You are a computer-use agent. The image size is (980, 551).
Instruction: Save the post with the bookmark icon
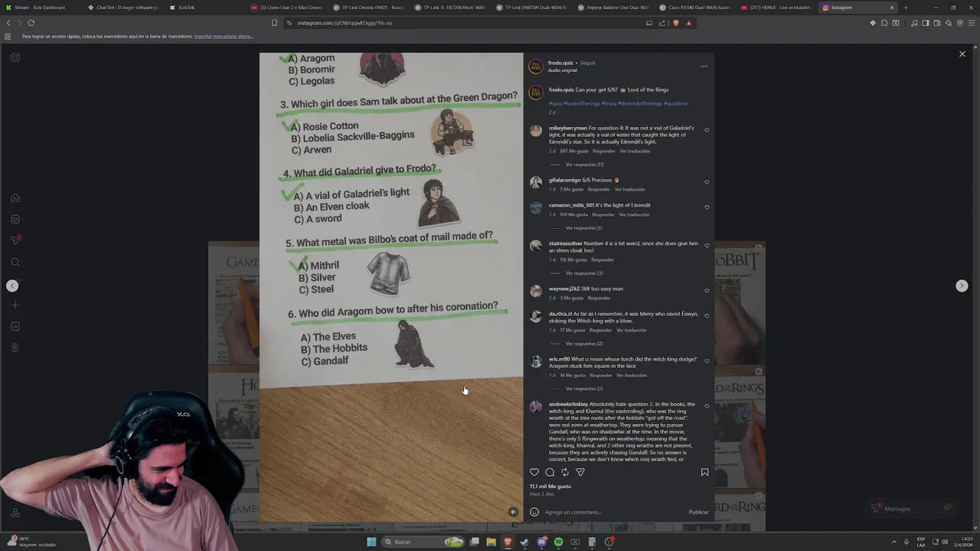704,472
